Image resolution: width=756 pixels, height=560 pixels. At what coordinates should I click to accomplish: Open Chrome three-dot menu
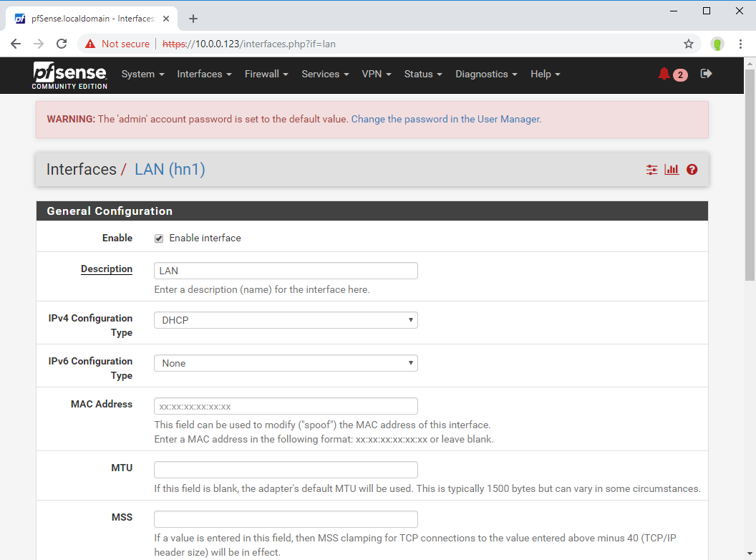tap(740, 44)
